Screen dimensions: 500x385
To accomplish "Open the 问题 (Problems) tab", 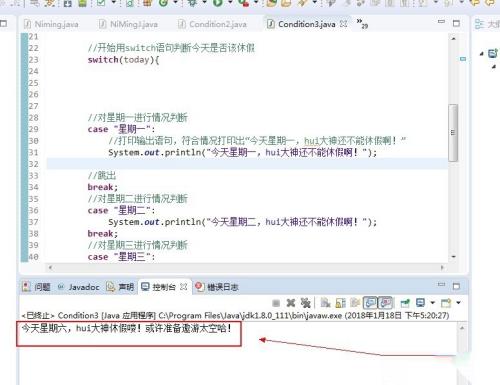I will pyautogui.click(x=36, y=287).
